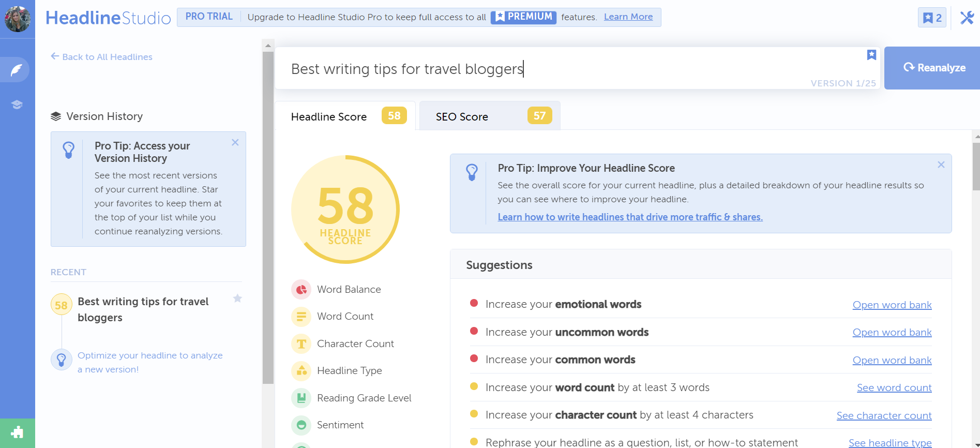Open saved bookmarks counter showing 2
This screenshot has height=448, width=980.
tap(932, 18)
